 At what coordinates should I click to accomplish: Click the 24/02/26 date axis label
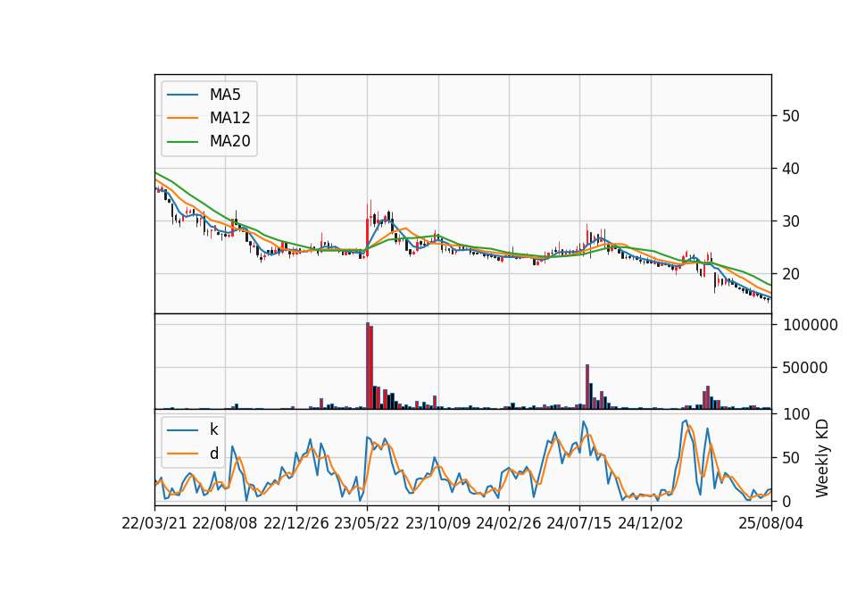[x=509, y=523]
